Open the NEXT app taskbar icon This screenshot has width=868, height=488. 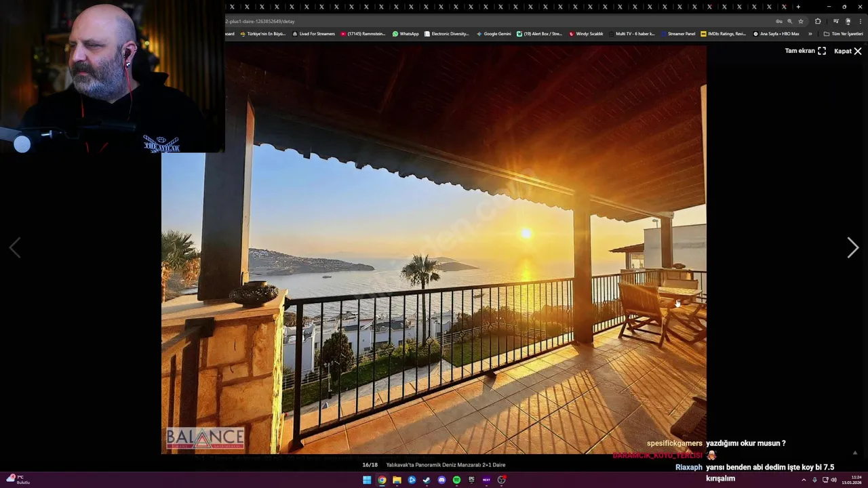point(486,480)
